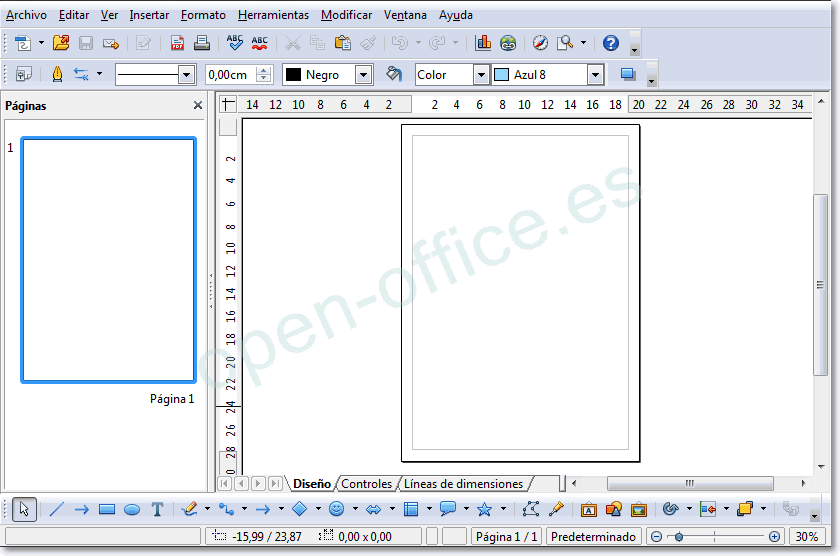Click the Print icon
Viewport: 840px width, 556px height.
pos(202,43)
